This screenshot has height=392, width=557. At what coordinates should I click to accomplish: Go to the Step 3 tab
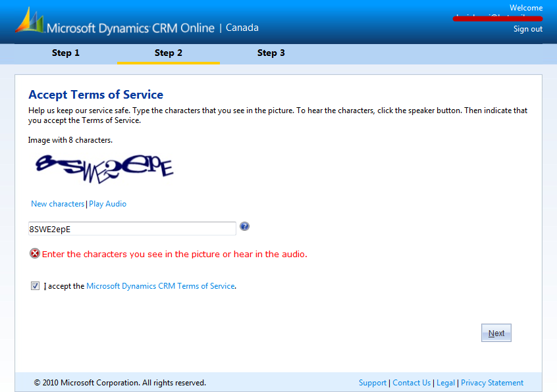271,53
